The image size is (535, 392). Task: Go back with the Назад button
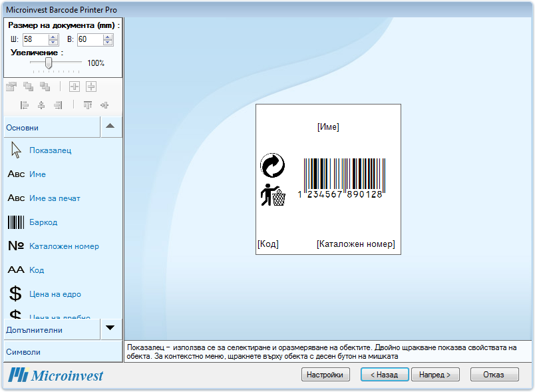point(385,375)
